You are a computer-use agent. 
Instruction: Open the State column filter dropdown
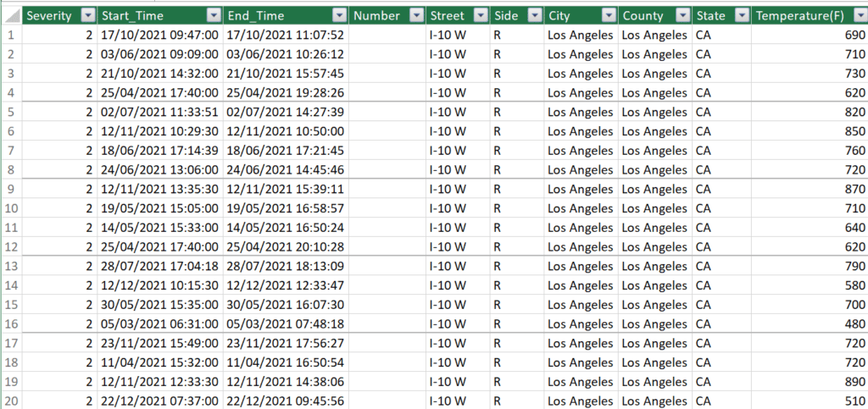[x=741, y=16]
